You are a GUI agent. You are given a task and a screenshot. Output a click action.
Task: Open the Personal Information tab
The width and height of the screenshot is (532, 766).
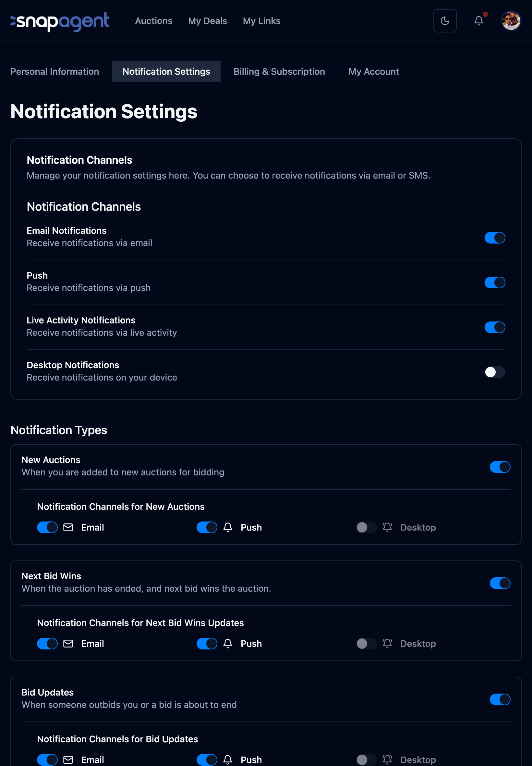[55, 71]
